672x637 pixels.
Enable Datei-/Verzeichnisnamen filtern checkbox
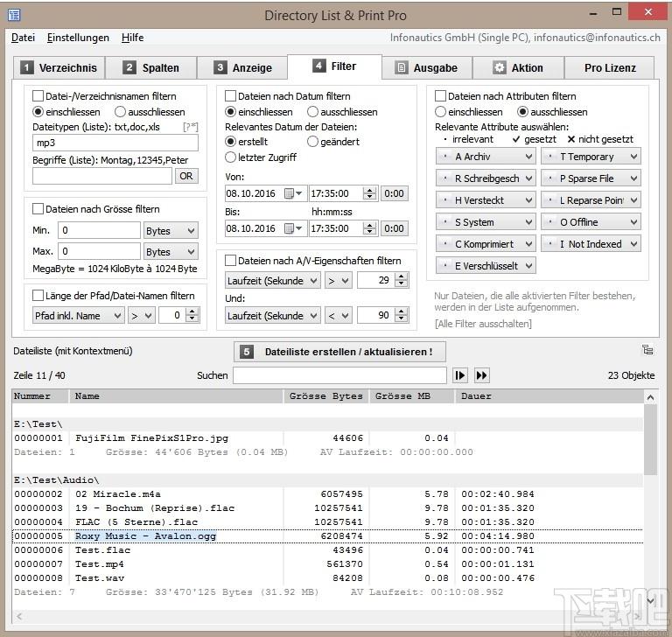38,96
